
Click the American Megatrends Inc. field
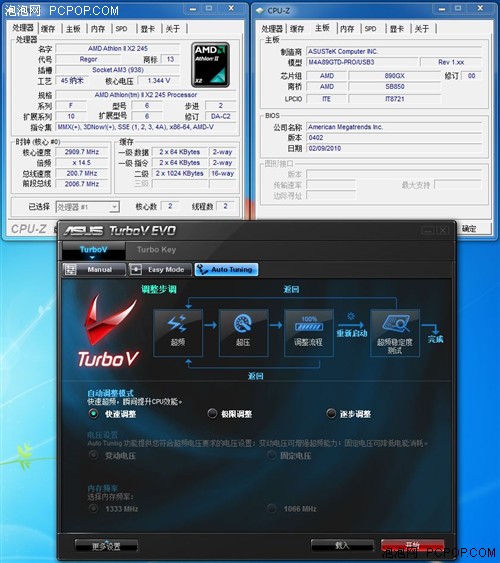(x=394, y=127)
